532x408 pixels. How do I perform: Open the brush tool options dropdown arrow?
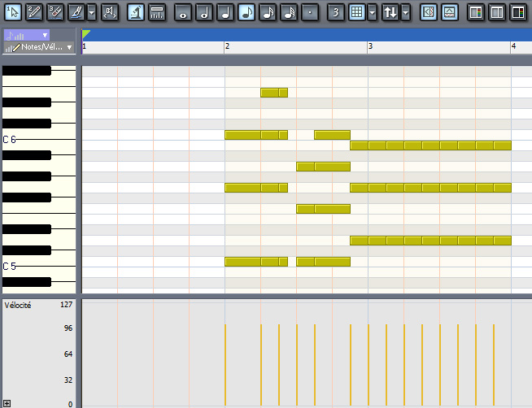pos(91,12)
